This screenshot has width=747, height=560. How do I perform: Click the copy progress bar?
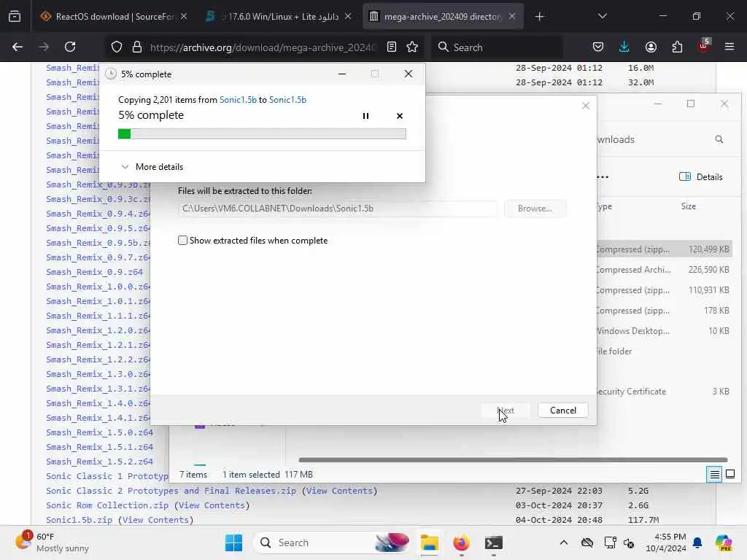point(262,134)
